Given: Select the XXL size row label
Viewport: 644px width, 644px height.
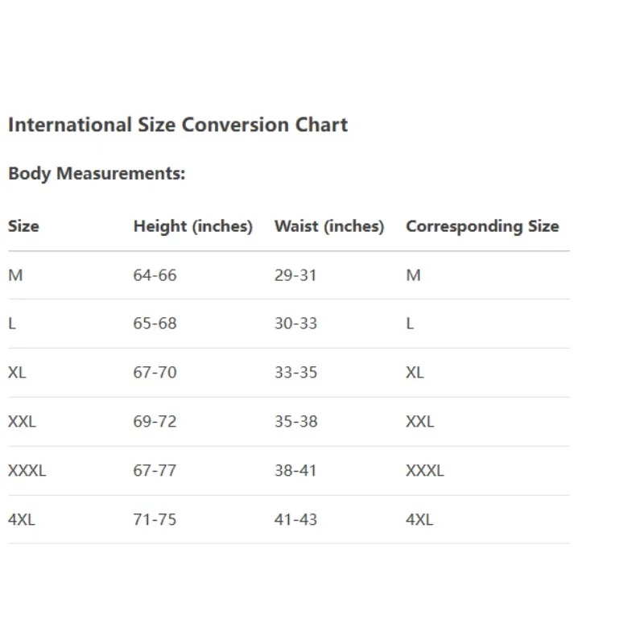Looking at the screenshot, I should pos(22,422).
